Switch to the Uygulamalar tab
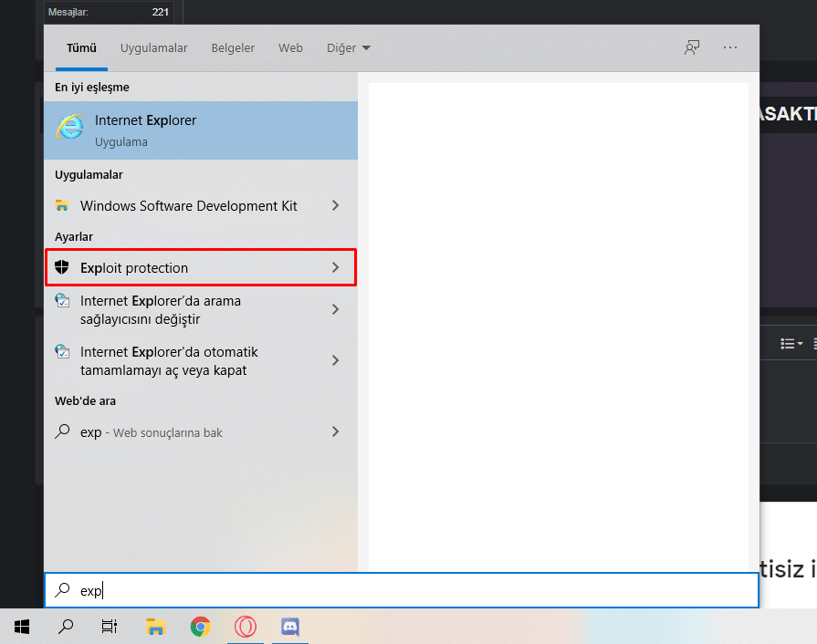Screen dimensions: 817x644 pyautogui.click(x=153, y=48)
